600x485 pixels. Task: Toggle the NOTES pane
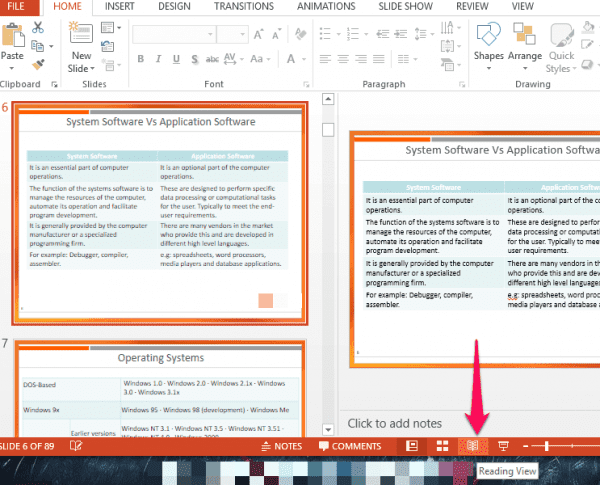[x=281, y=446]
